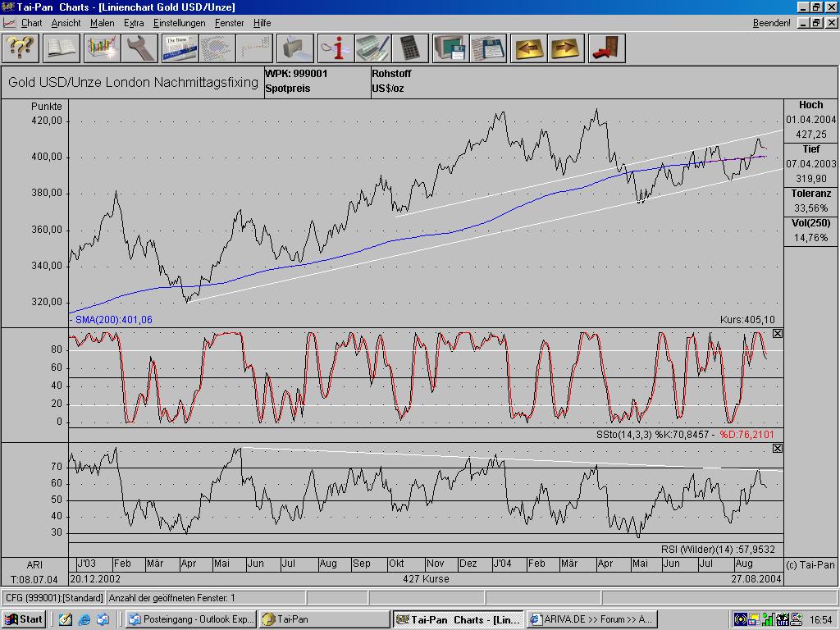Click the Hoch heading in side panel
Image resolution: width=840 pixels, height=630 pixels.
click(810, 105)
